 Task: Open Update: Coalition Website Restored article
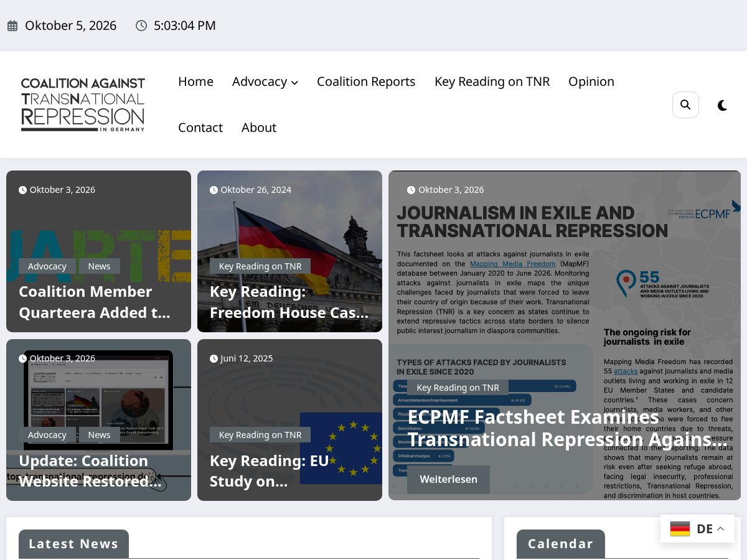click(90, 471)
